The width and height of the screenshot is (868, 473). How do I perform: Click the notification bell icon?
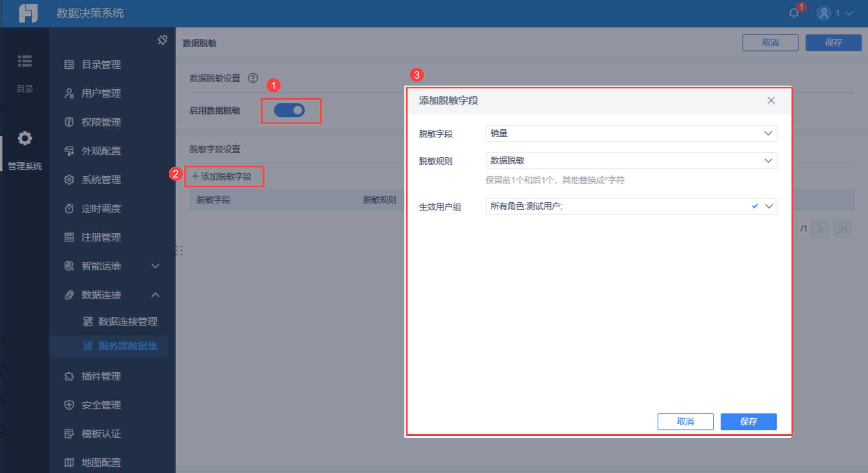click(794, 13)
